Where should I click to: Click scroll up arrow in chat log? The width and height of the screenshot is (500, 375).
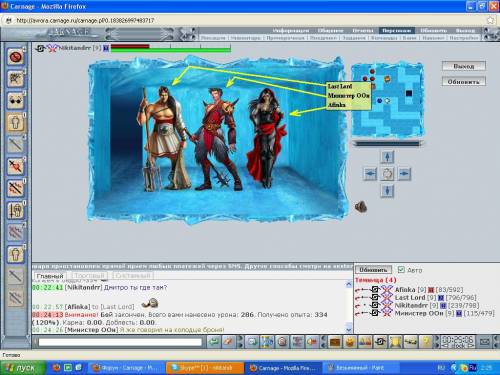pyautogui.click(x=349, y=284)
